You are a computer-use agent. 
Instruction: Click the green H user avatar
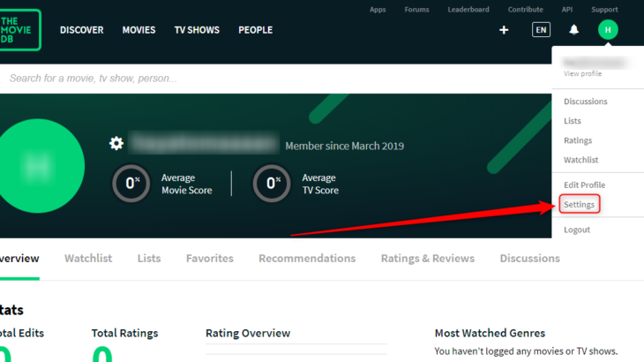[608, 30]
